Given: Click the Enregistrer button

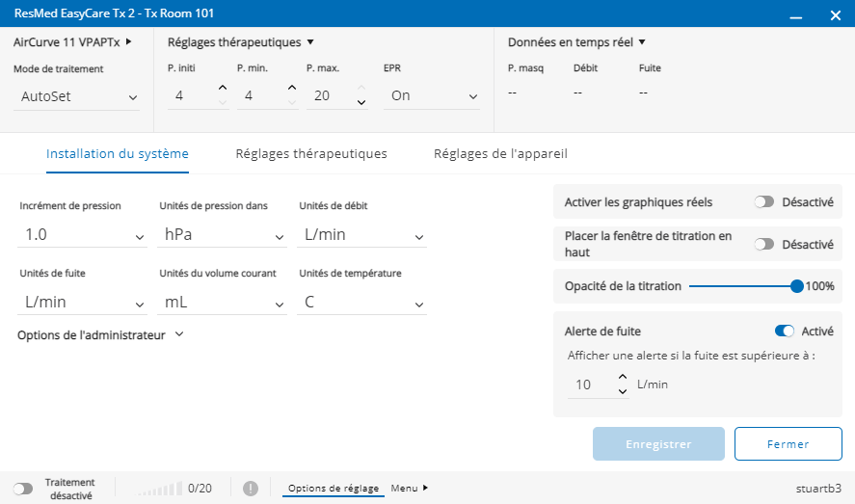Looking at the screenshot, I should [x=658, y=444].
